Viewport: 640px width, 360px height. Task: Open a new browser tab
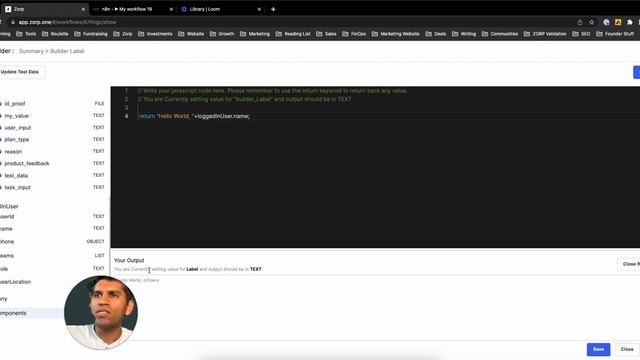[x=273, y=9]
